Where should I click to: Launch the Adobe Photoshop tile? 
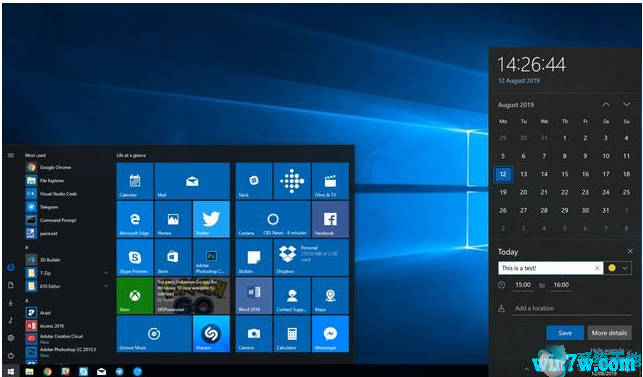pos(211,257)
